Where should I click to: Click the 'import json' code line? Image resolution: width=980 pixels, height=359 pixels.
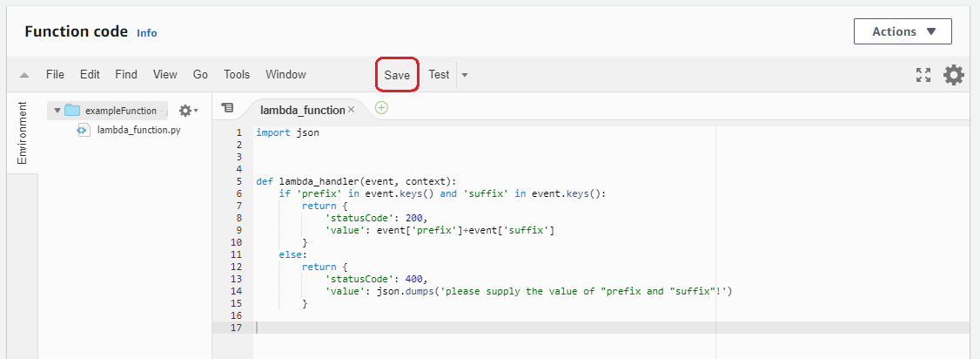(x=287, y=132)
